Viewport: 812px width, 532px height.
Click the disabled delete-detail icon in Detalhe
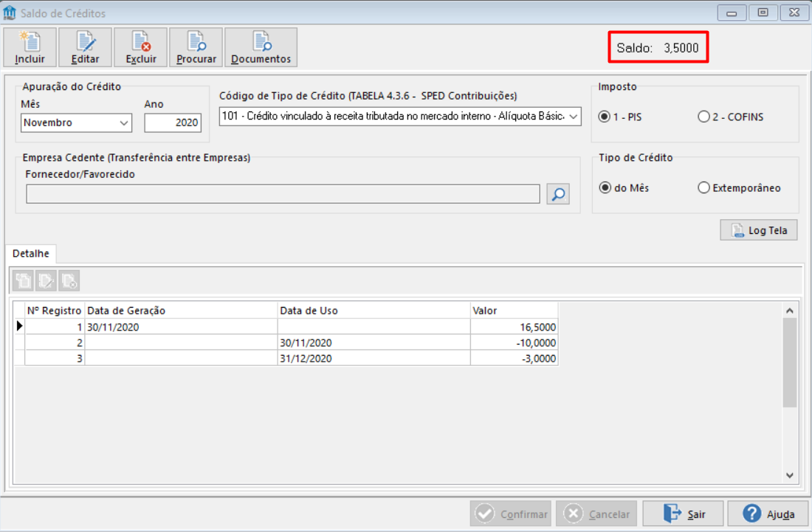tap(69, 280)
